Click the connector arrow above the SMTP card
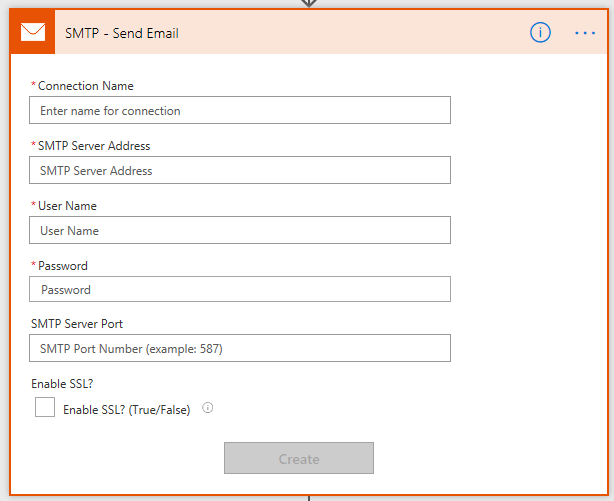This screenshot has width=614, height=501. click(309, 3)
